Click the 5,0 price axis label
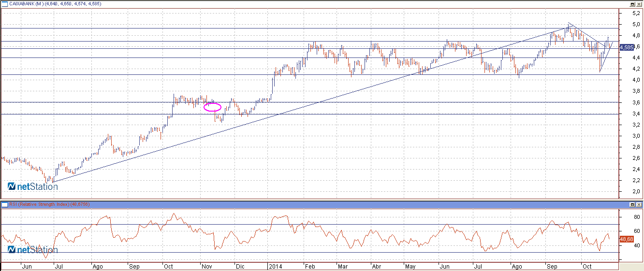This screenshot has height=271, width=644. tap(637, 24)
